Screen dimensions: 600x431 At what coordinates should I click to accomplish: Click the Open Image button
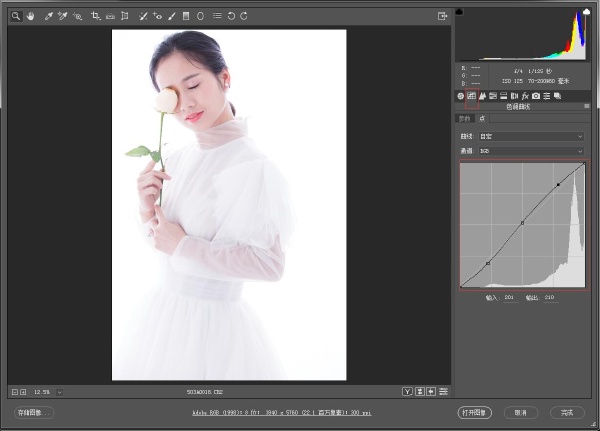(474, 413)
